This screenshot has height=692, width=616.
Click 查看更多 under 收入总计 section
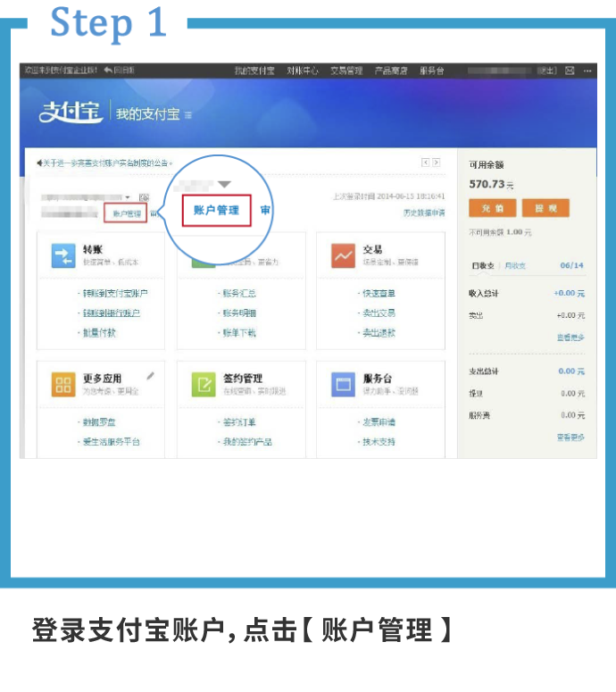[570, 338]
